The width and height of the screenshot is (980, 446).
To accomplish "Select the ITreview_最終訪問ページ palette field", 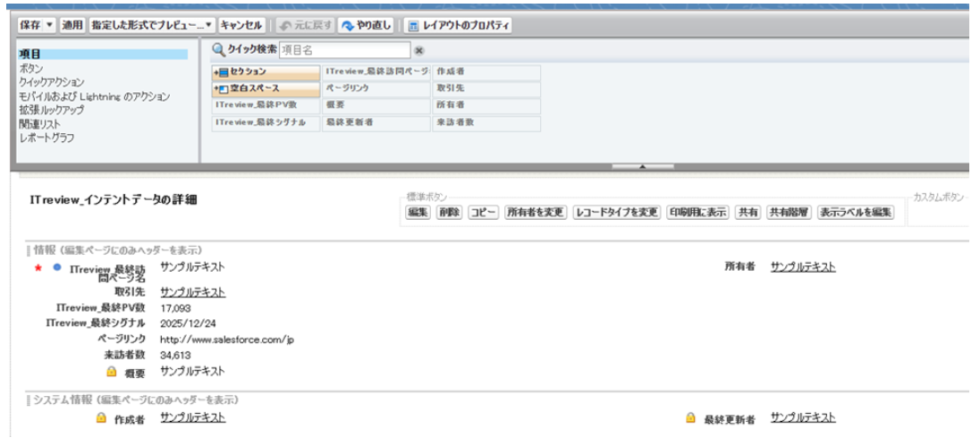I will pos(376,72).
